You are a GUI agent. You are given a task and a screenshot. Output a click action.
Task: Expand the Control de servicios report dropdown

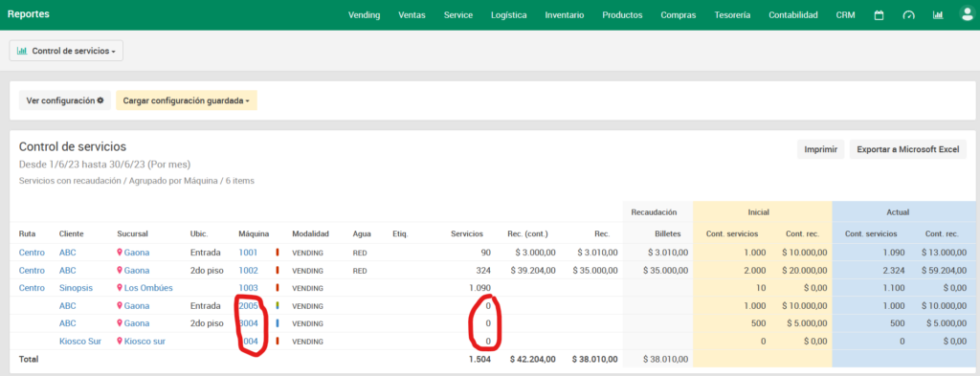66,51
